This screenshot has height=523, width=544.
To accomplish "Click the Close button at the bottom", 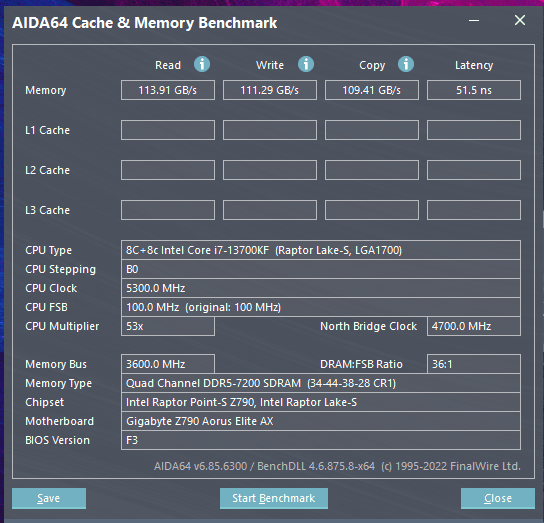I will [498, 498].
